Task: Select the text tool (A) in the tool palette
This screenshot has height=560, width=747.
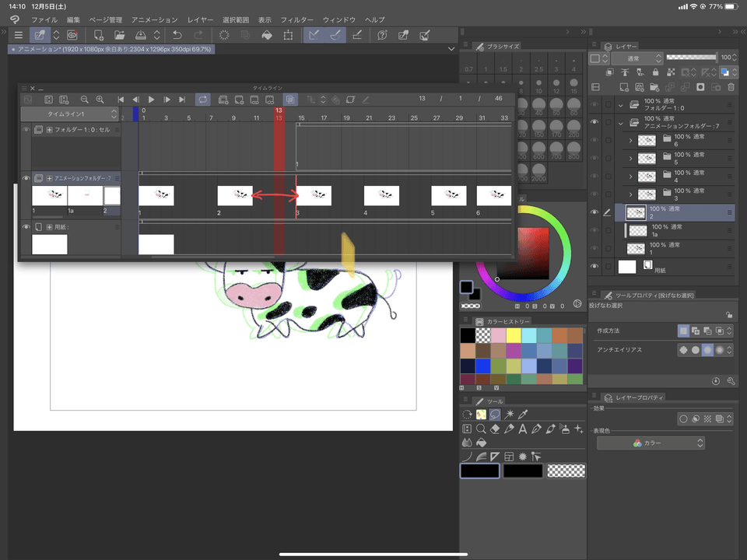Action: (523, 429)
